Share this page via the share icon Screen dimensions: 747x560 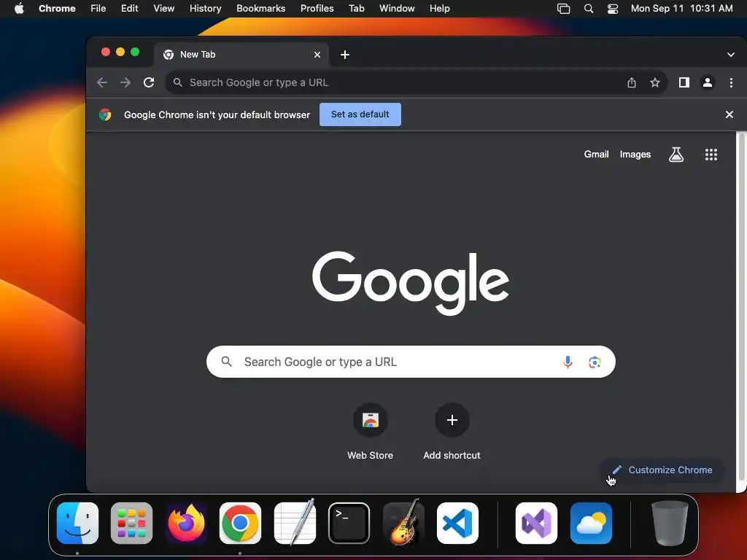(x=631, y=82)
